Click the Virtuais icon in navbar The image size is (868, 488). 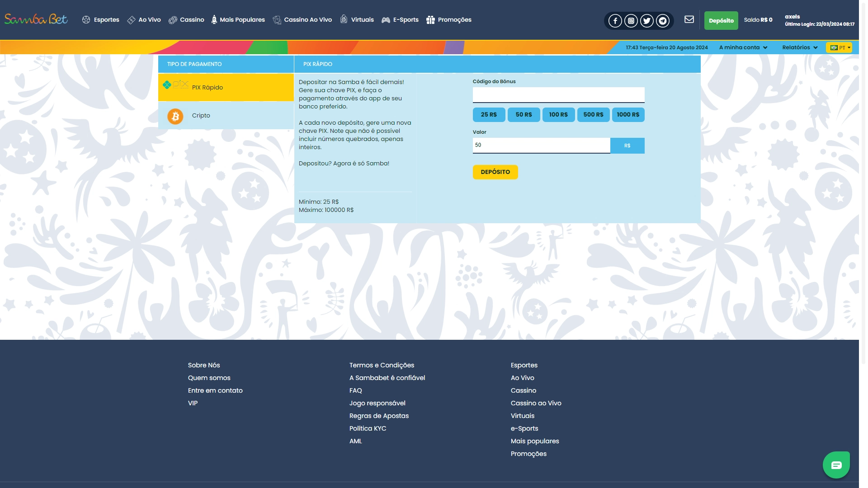(x=344, y=19)
